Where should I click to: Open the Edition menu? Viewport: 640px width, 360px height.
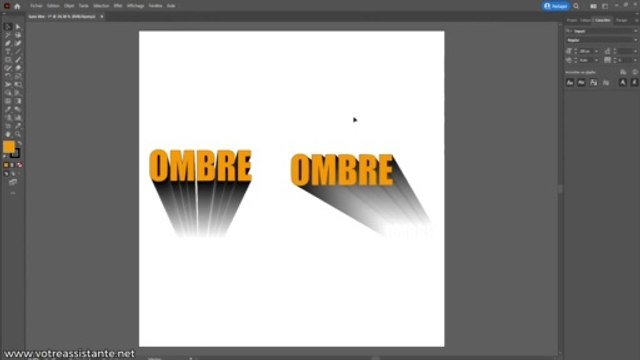tap(53, 6)
